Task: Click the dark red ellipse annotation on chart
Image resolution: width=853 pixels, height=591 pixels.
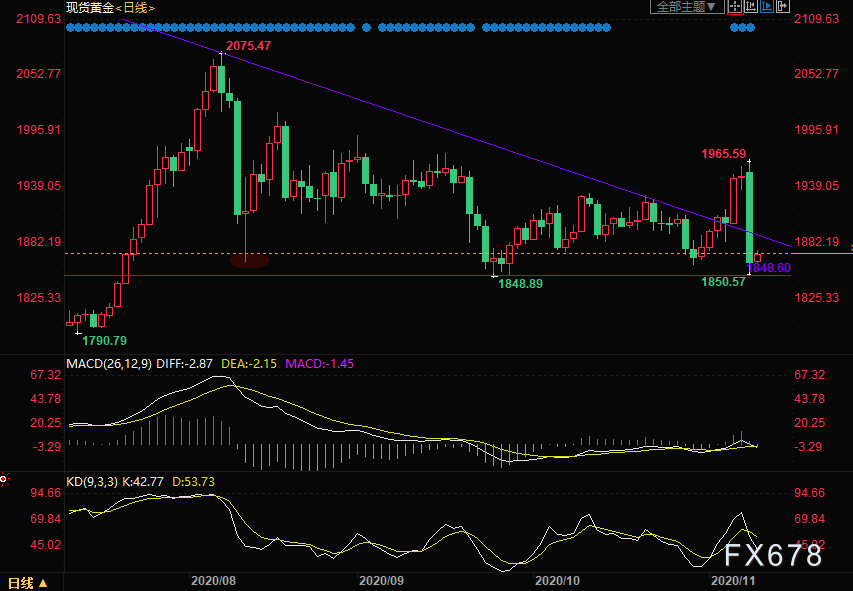Action: [x=249, y=261]
